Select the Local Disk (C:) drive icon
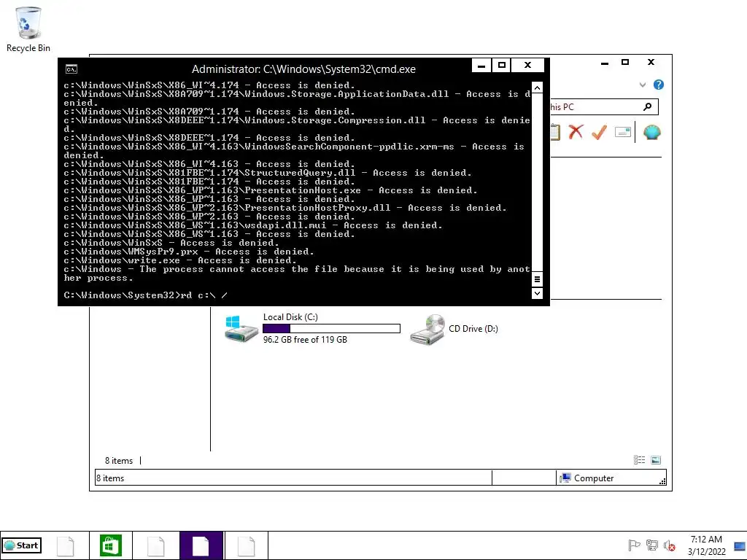747x560 pixels. click(x=241, y=328)
